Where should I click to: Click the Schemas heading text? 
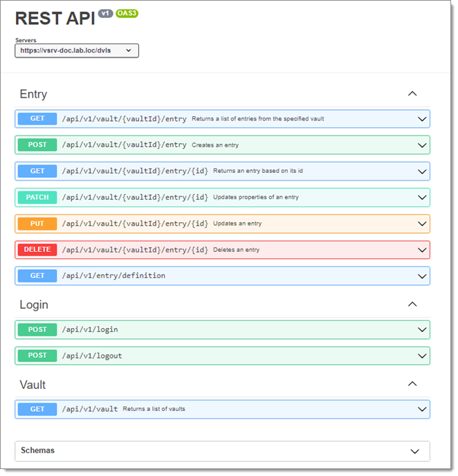pos(37,450)
